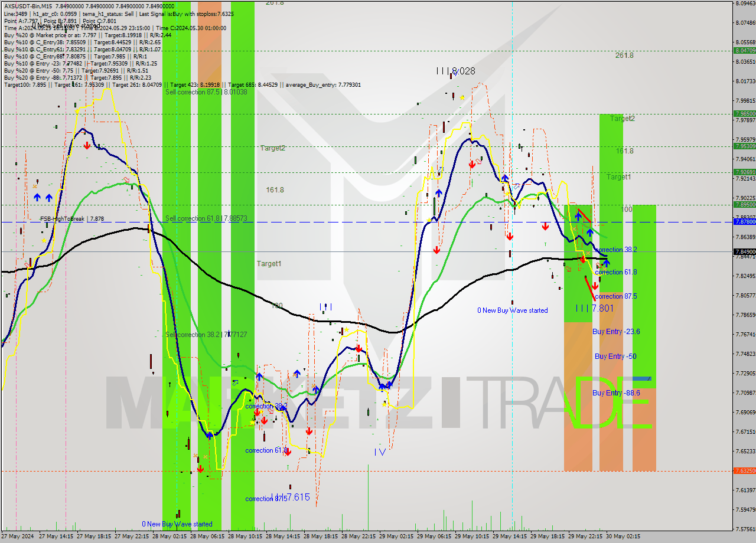Click the AXSUSDT-Bin,M15 symbol title

tap(28, 5)
